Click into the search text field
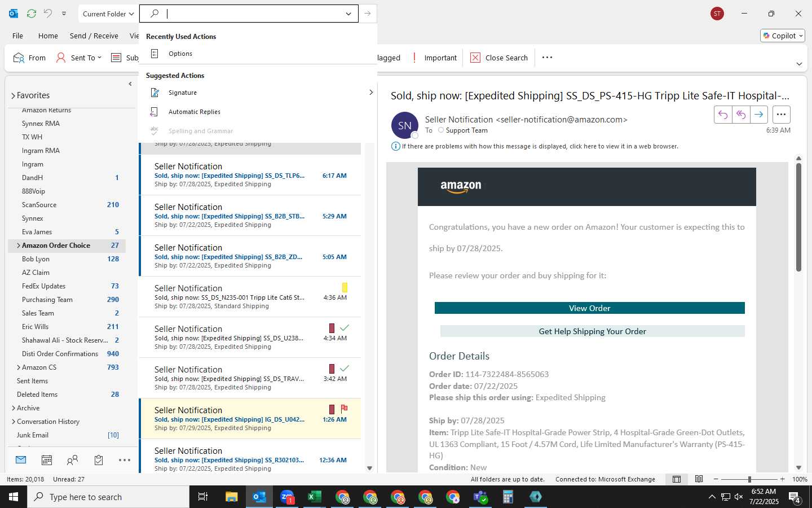Image resolution: width=812 pixels, height=508 pixels. click(254, 14)
